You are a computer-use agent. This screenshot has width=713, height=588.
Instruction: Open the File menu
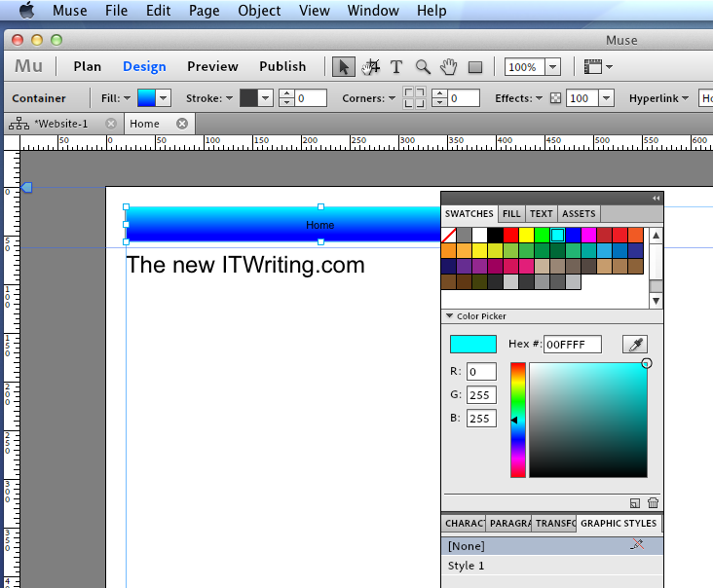pyautogui.click(x=117, y=10)
